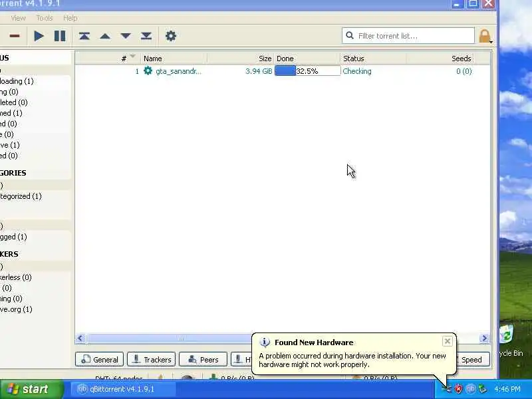Click the magnifier icon in filter box

[x=350, y=36]
